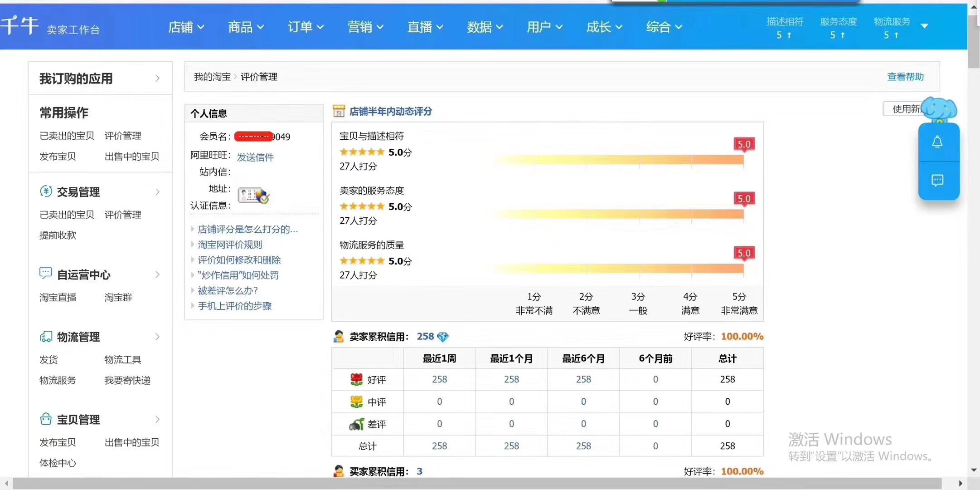
Task: Open 手机上评价的步骤 link
Action: (x=234, y=306)
